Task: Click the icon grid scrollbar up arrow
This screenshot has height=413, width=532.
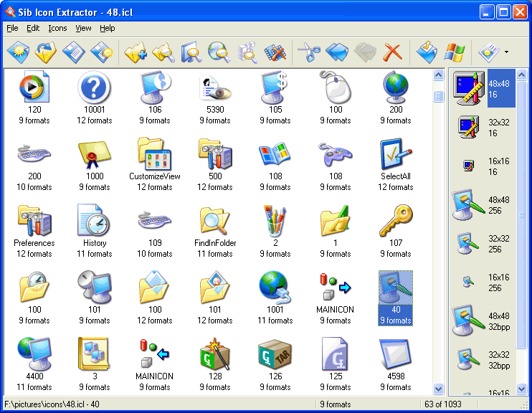Action: [x=438, y=75]
